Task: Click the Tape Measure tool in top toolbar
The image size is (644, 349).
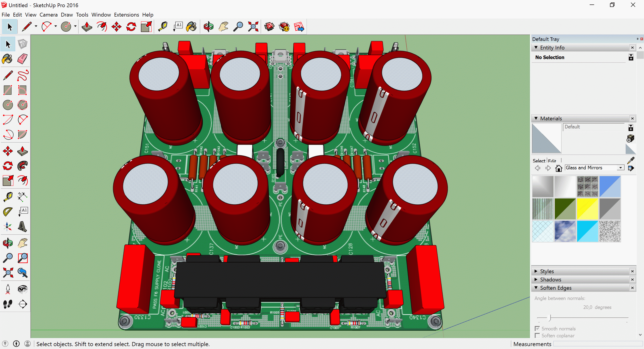Action: pyautogui.click(x=163, y=26)
